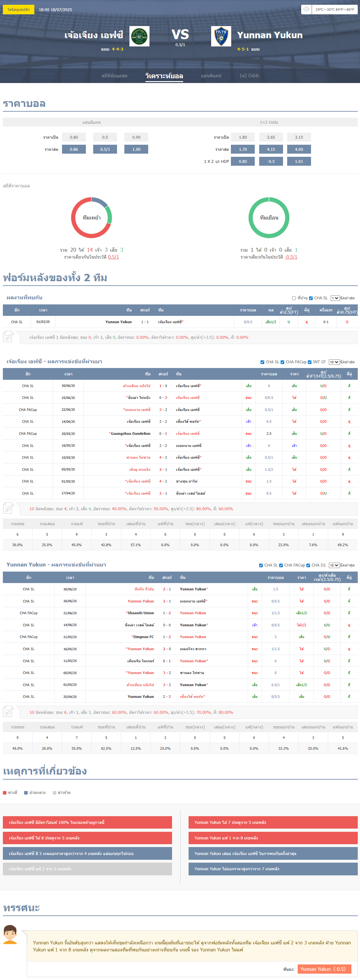360x980 pixels.
Task: Uncheck the INT CF filter checkbox
Action: click(x=309, y=362)
